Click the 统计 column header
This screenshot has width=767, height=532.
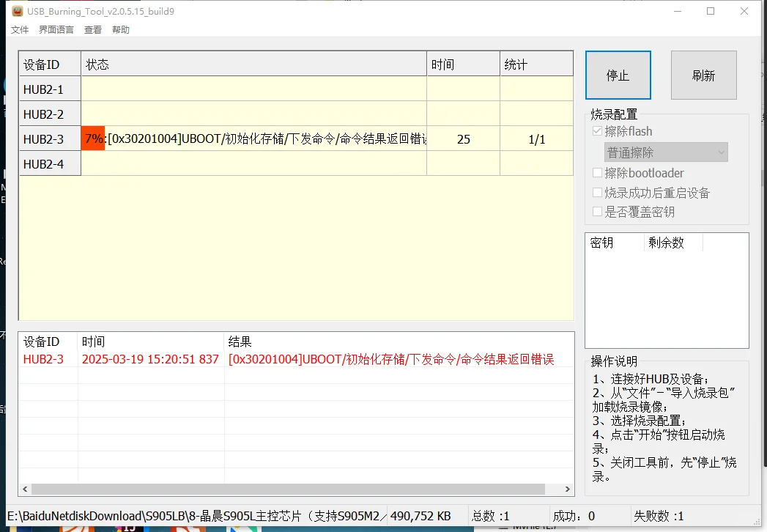pos(536,64)
